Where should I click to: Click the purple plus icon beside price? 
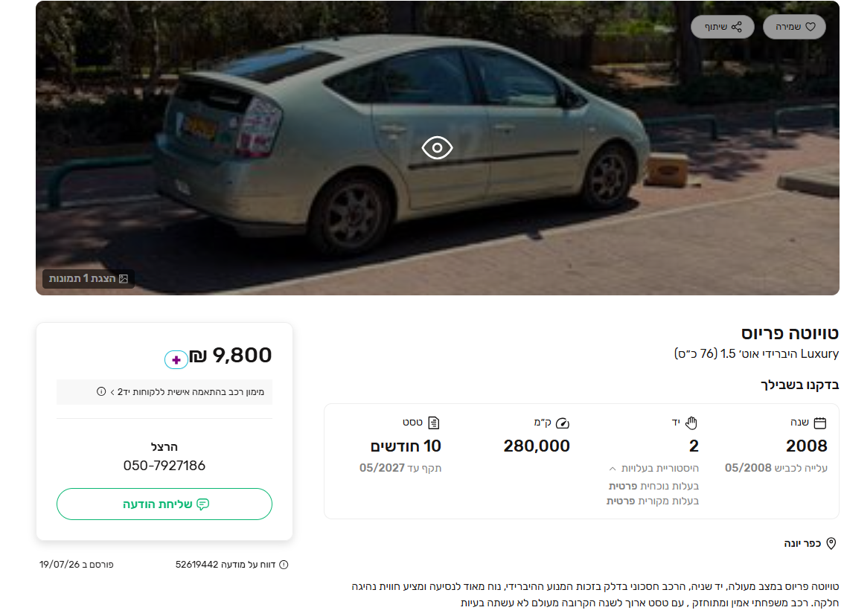pos(176,359)
